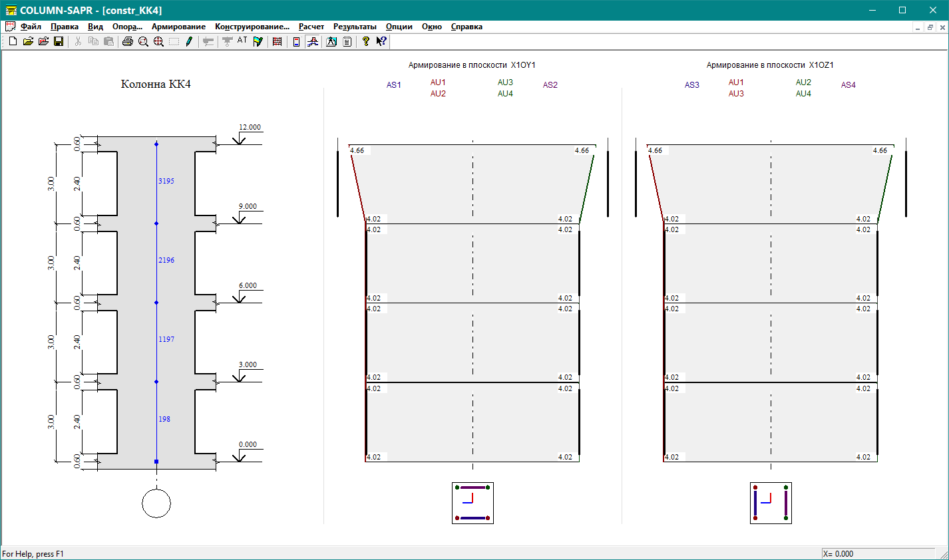Click the X1OZ1 cross-section thumbnail
The width and height of the screenshot is (949, 560).
point(771,503)
